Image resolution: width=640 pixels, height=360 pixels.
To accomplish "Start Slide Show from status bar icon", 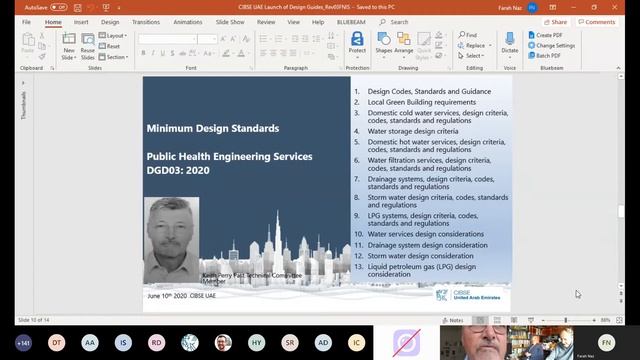I will coord(531,320).
